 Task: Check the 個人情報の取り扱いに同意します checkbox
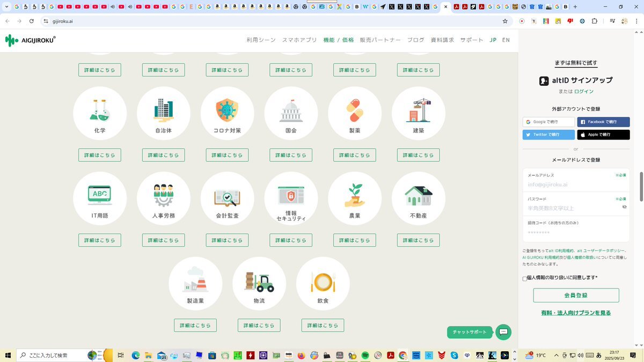click(x=525, y=278)
